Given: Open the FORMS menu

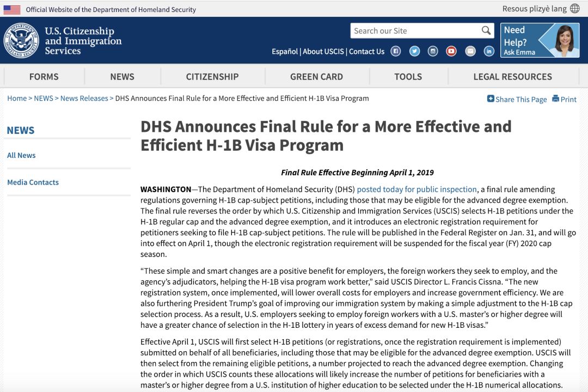Looking at the screenshot, I should pyautogui.click(x=44, y=77).
